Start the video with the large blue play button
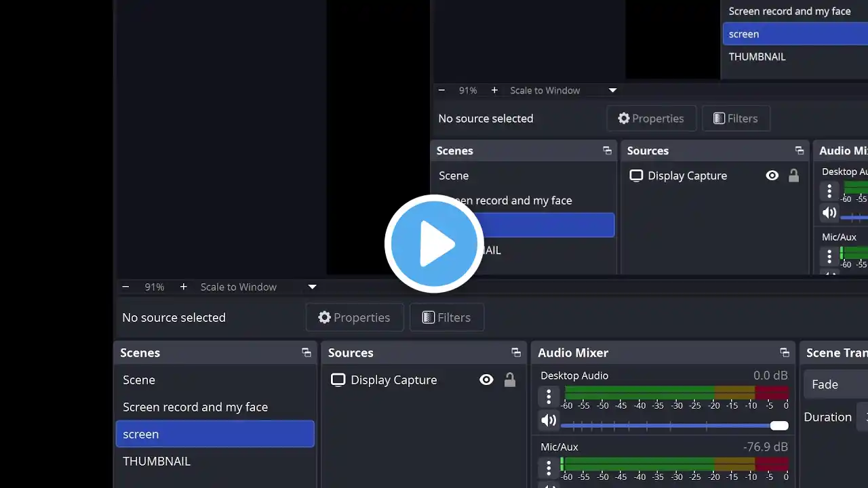The width and height of the screenshot is (868, 488). 434,244
